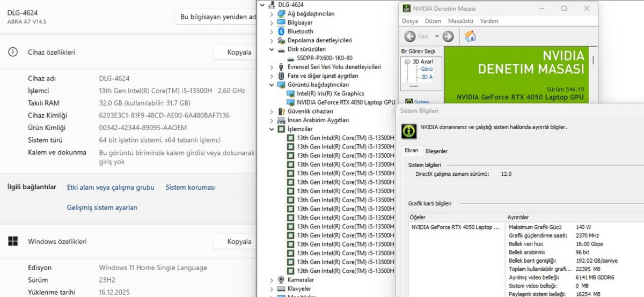Expand the Ağ bağdaştırıcıları node

point(272,14)
